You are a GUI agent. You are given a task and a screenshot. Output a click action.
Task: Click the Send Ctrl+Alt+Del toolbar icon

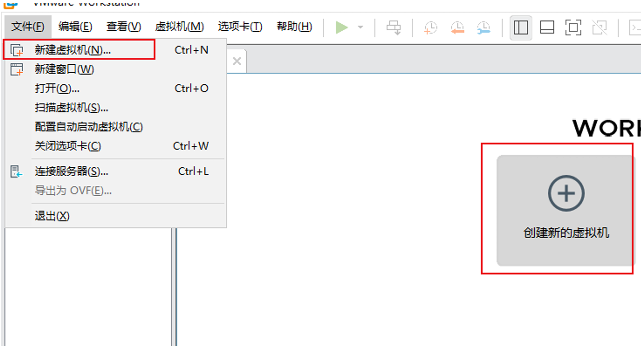coord(393,28)
